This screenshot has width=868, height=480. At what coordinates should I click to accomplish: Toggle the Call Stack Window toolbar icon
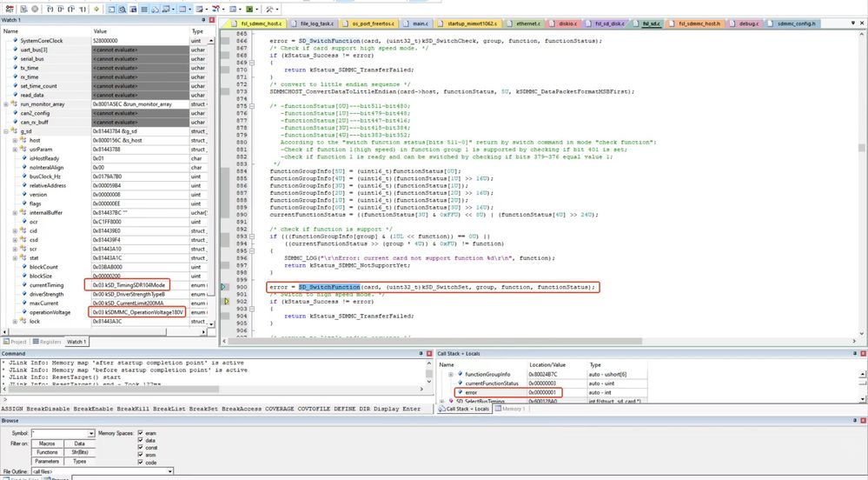(x=155, y=9)
